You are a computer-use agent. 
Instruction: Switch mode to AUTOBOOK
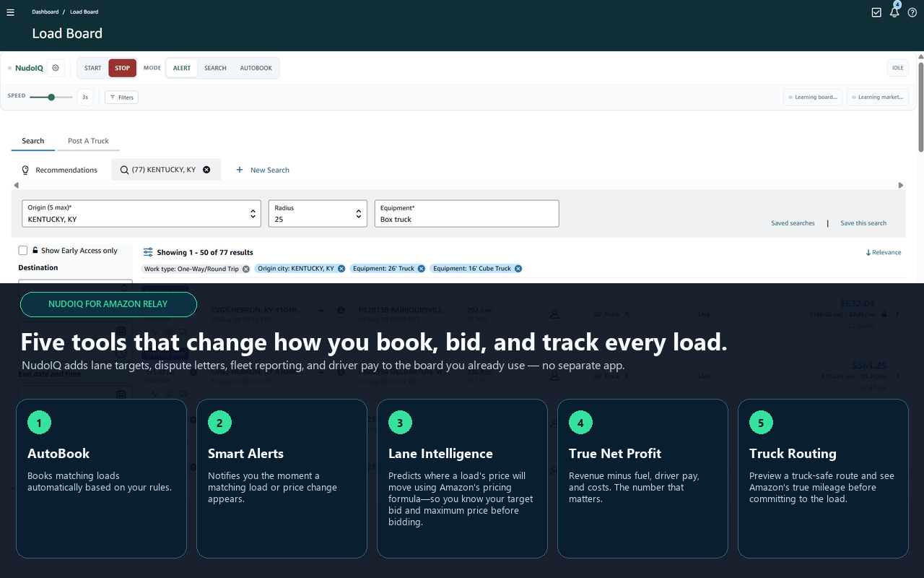coord(256,68)
